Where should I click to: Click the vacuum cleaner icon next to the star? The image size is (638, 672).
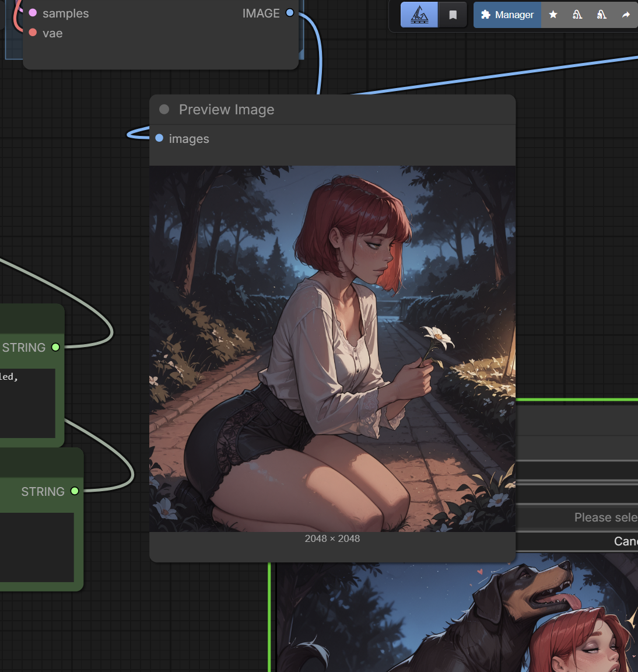[577, 15]
